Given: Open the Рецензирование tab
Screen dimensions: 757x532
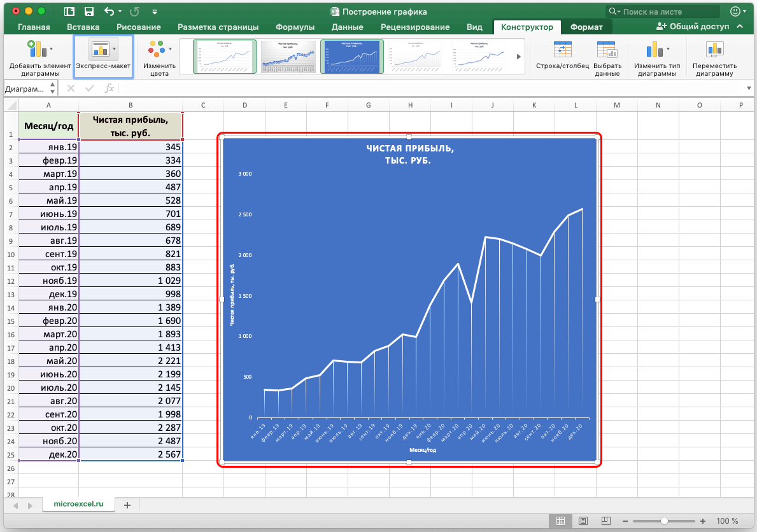Looking at the screenshot, I should click(x=415, y=27).
